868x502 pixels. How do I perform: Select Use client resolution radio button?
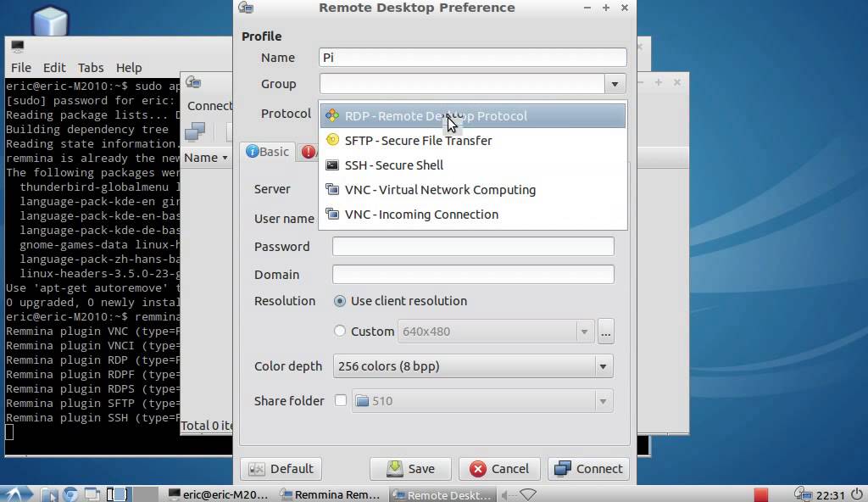coord(339,301)
